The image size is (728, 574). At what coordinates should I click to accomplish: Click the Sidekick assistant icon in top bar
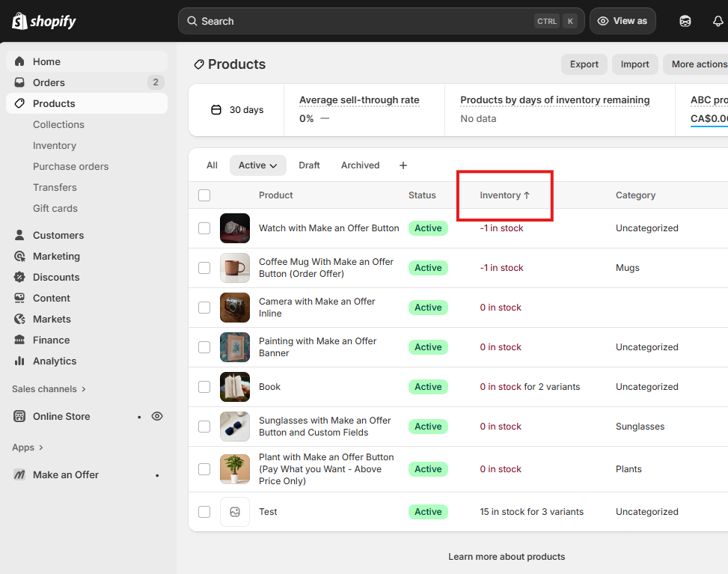click(x=685, y=21)
